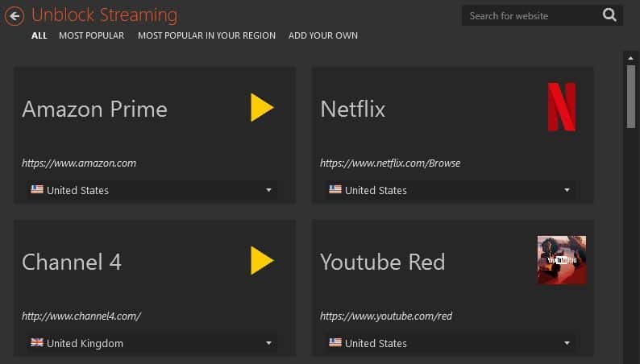
Task: Click the Unblock Streaming heading
Action: [105, 15]
